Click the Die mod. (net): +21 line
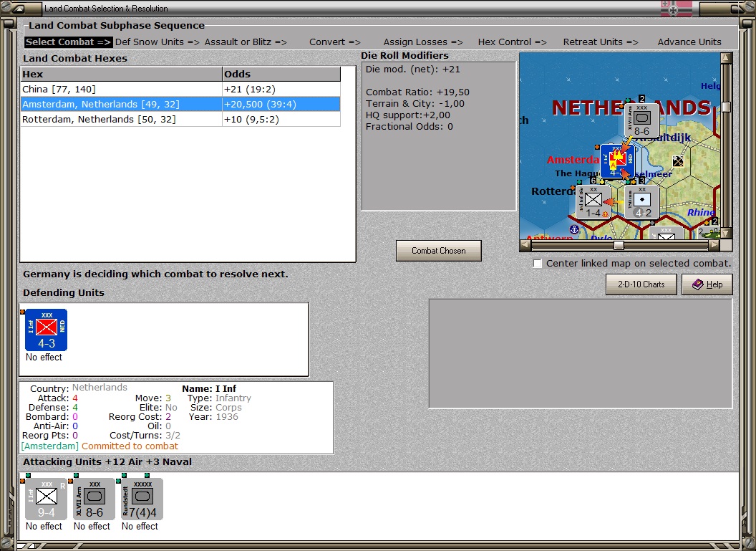 pos(412,69)
